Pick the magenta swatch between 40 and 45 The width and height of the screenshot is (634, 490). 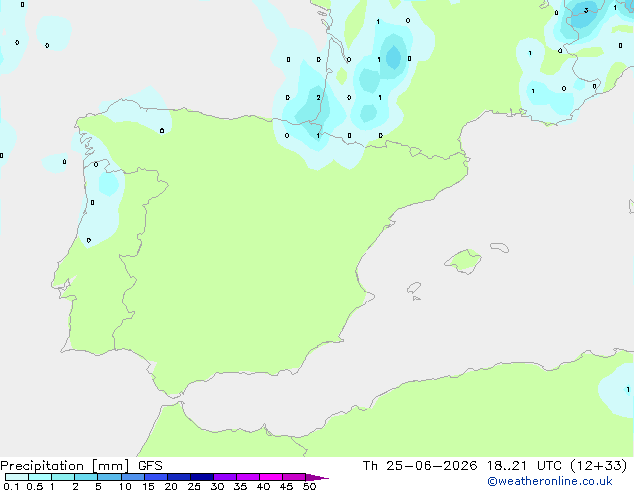click(x=271, y=477)
